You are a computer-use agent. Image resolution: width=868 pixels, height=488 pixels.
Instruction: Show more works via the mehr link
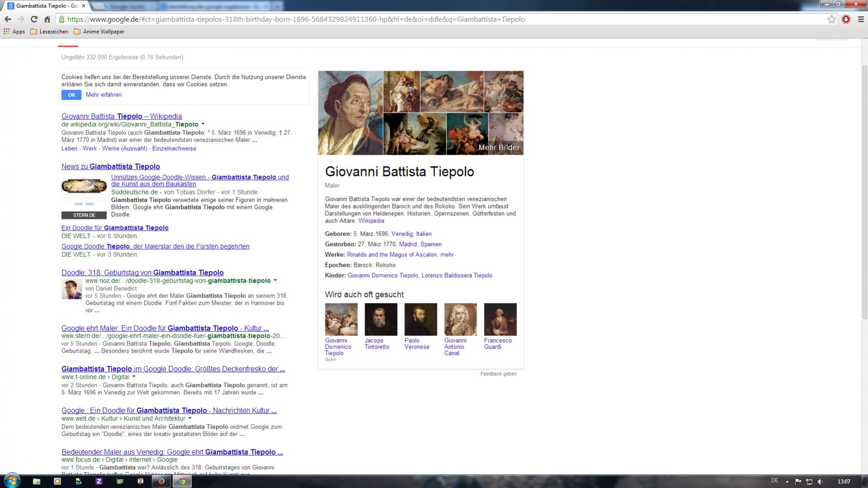[447, 255]
